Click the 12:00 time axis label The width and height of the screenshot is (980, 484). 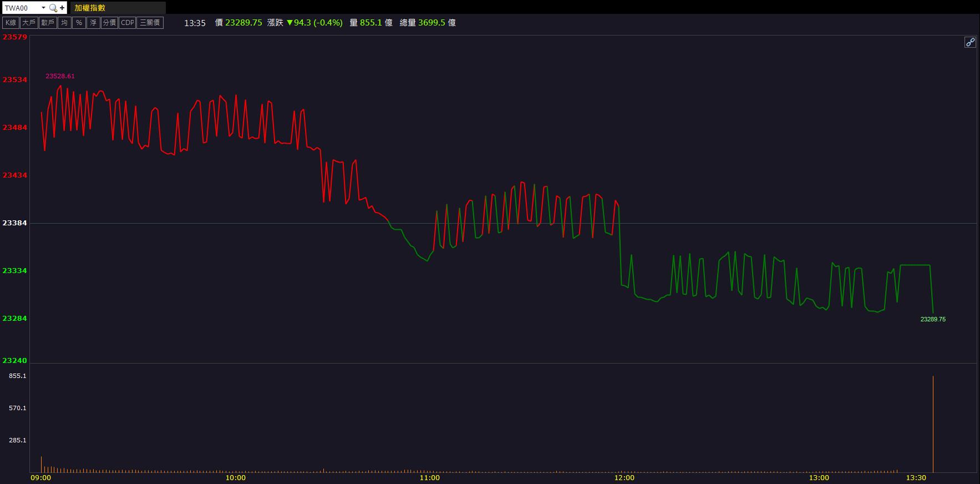click(x=624, y=478)
